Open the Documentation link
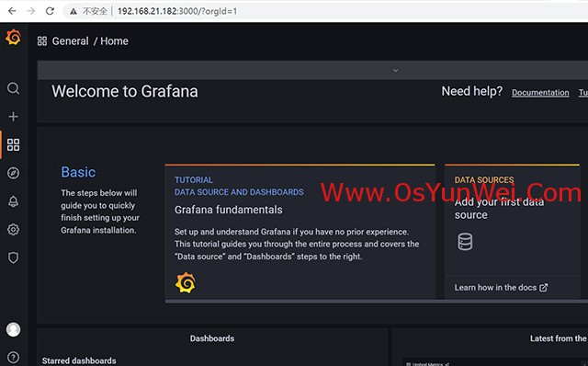The image size is (588, 366). 540,92
